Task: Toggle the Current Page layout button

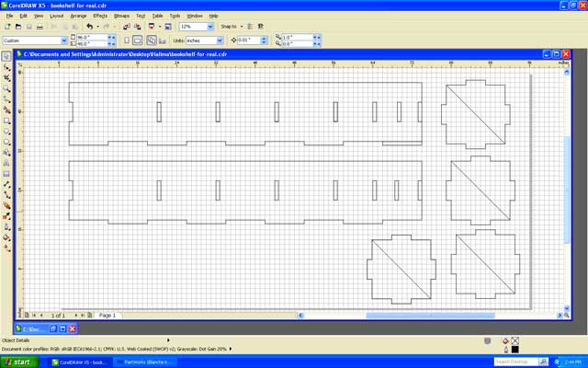Action: (x=162, y=40)
